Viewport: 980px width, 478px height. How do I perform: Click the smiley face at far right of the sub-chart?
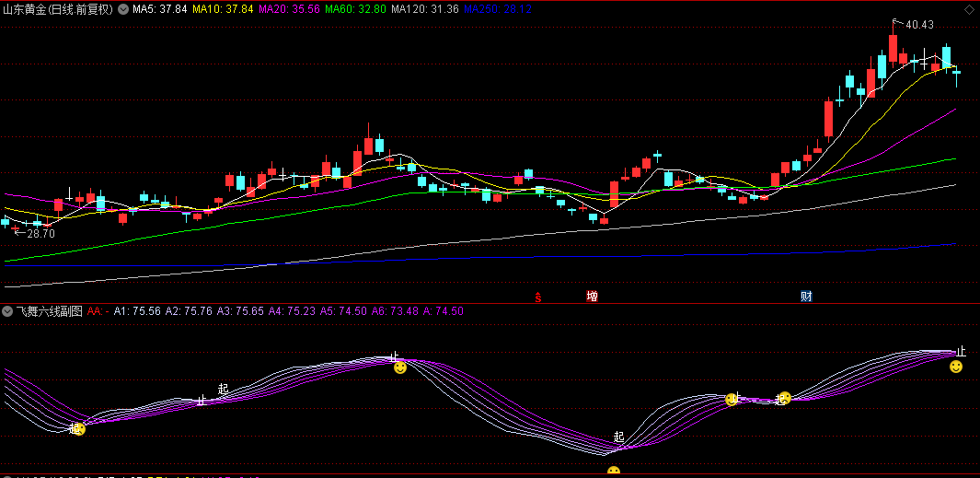(x=956, y=367)
